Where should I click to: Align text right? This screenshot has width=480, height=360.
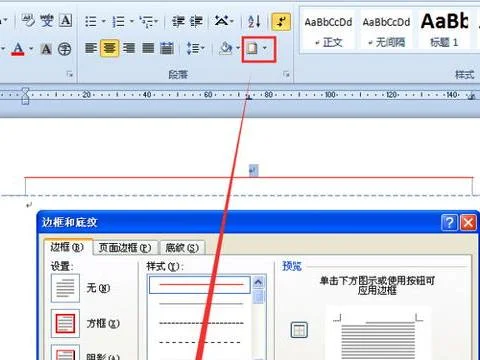click(129, 49)
